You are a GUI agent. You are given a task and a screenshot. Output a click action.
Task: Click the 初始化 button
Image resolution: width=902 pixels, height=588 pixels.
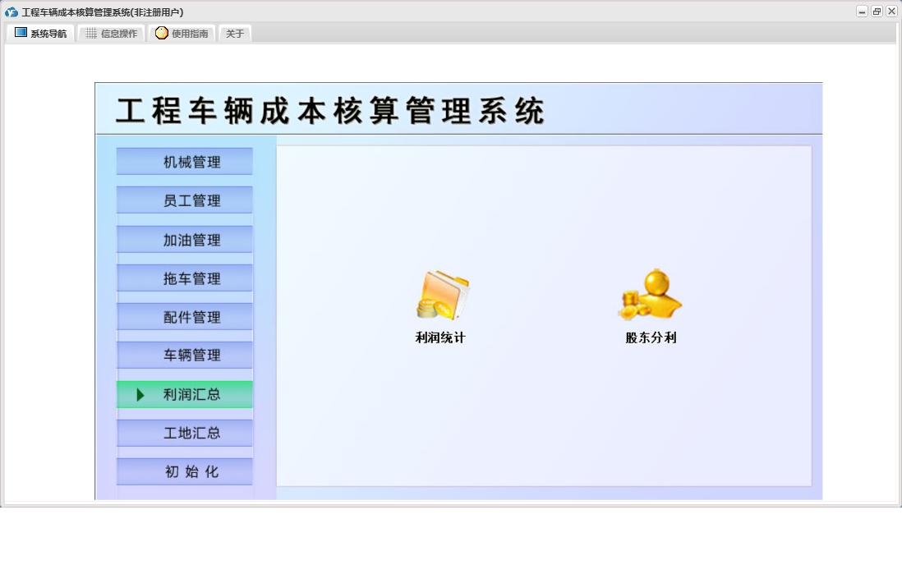click(185, 471)
